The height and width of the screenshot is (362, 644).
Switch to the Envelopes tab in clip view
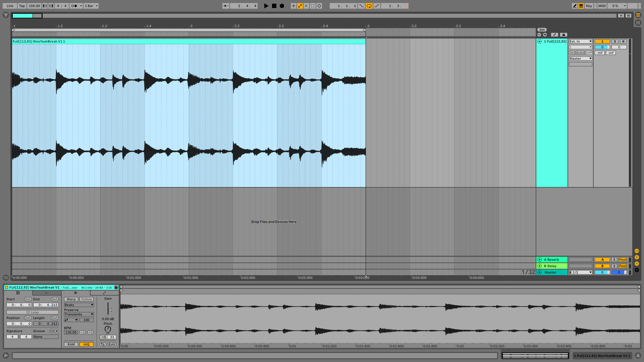tap(104, 293)
